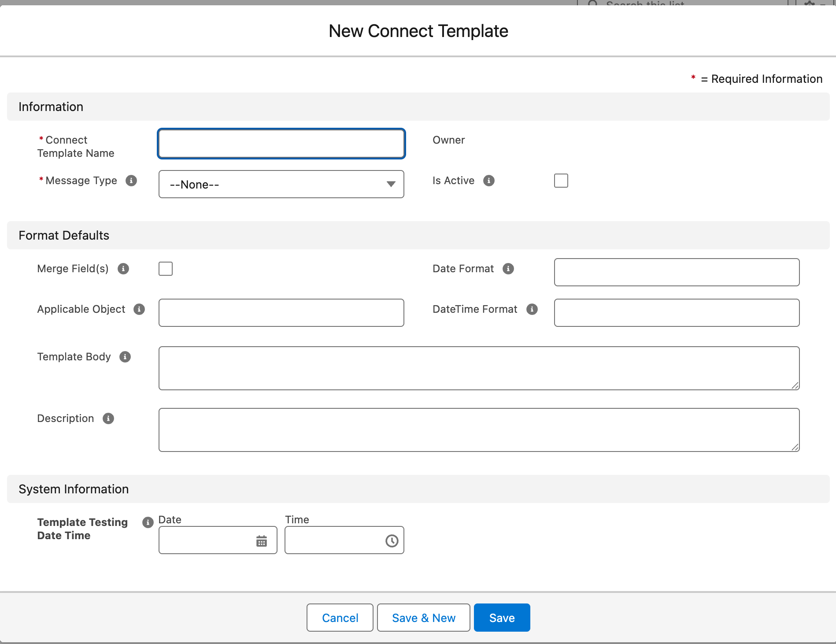Focus the Connect Template Name field
This screenshot has width=836, height=644.
point(281,144)
